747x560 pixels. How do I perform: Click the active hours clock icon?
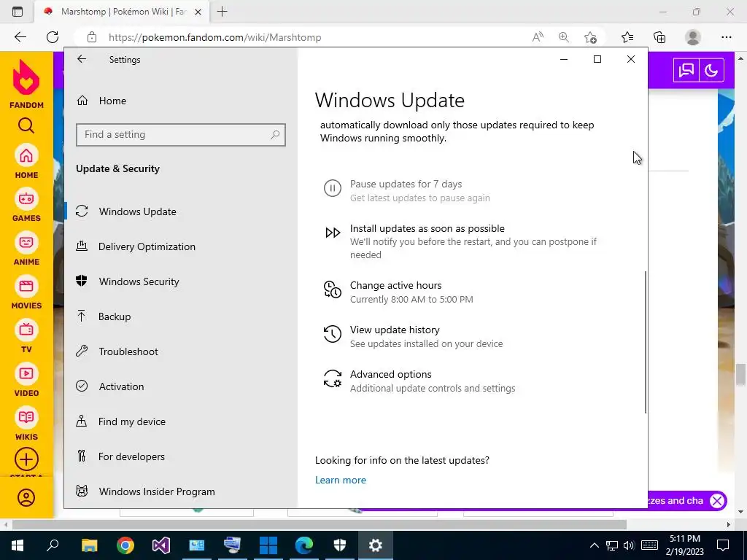(333, 289)
